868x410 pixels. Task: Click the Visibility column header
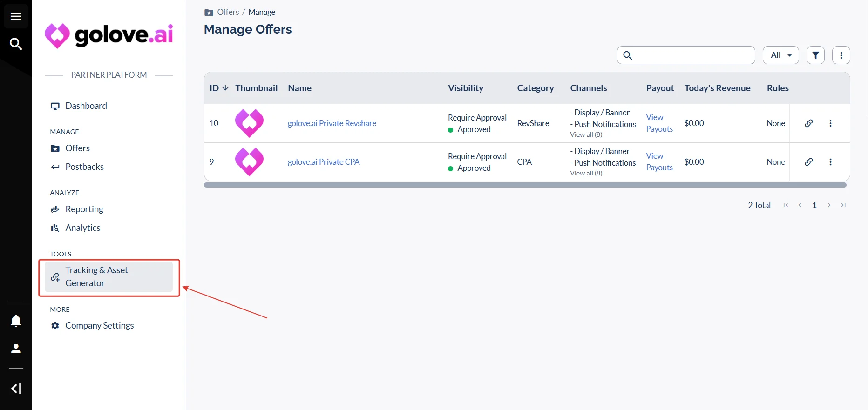(466, 88)
